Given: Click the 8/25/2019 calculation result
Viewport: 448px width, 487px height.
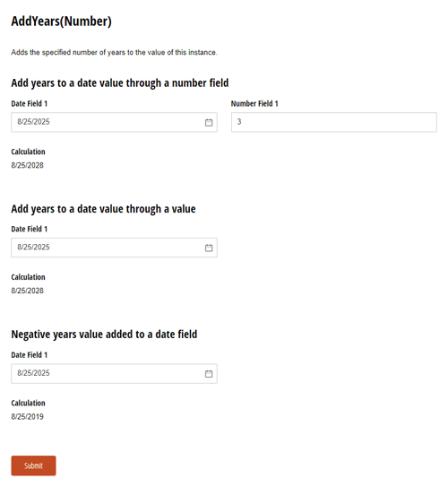Looking at the screenshot, I should pyautogui.click(x=27, y=416).
